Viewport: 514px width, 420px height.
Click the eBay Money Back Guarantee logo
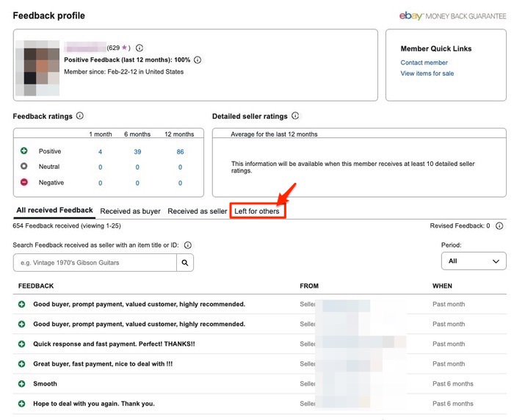point(452,15)
